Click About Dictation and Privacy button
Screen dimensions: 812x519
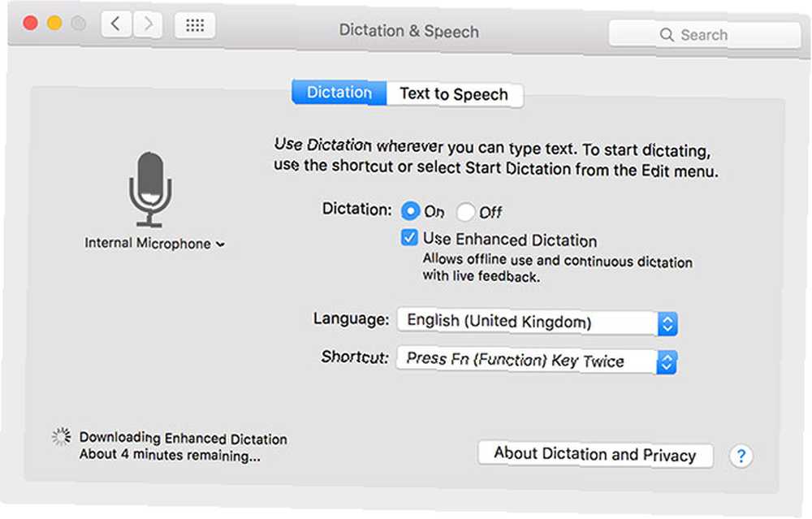(x=594, y=454)
